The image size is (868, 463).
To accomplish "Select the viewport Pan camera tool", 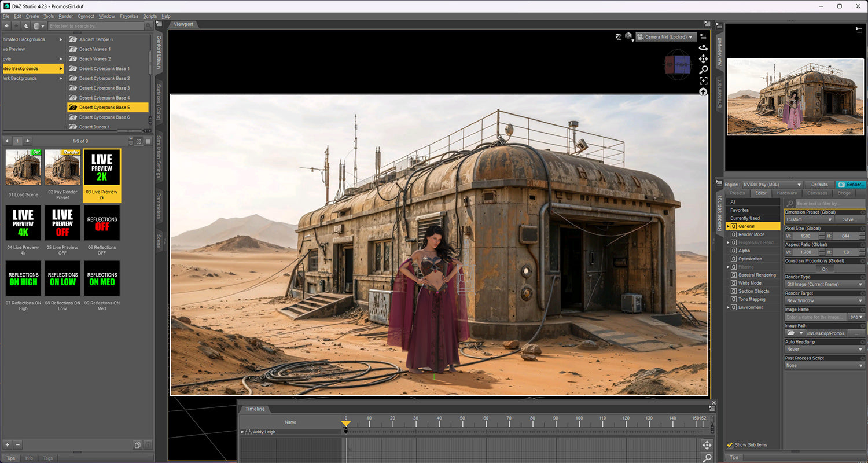I will [x=703, y=58].
